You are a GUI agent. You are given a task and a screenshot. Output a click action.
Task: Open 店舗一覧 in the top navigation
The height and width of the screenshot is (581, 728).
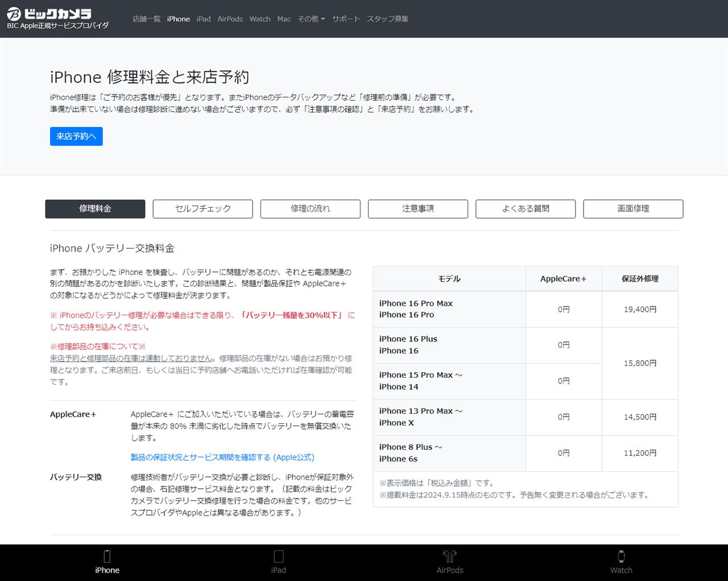tap(146, 19)
